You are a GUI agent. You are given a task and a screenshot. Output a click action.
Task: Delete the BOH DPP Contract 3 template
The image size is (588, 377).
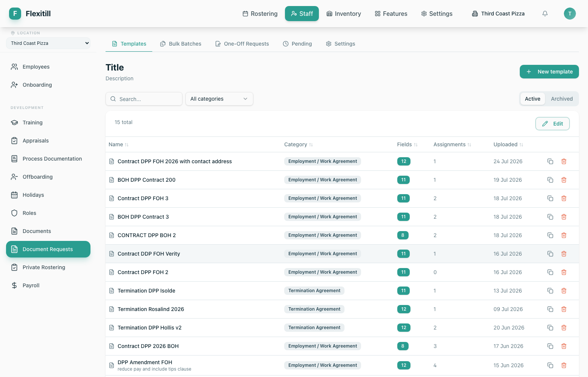pos(564,217)
